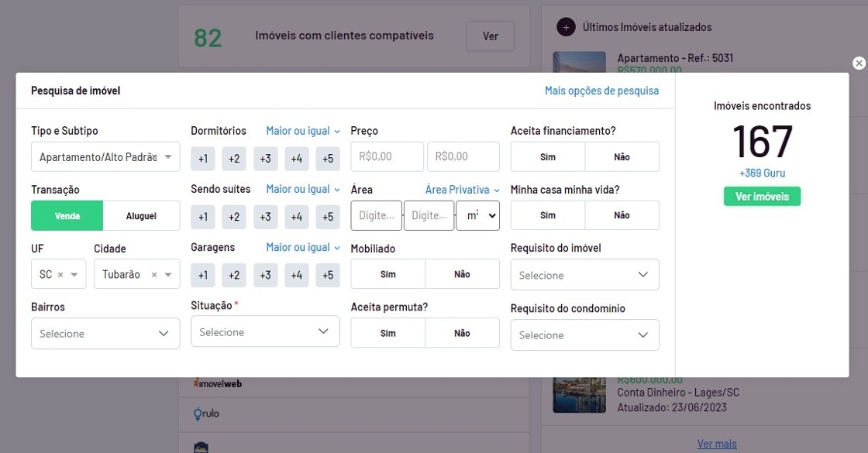868x453 pixels.
Task: Pick +4 under Garagens
Action: coord(296,275)
